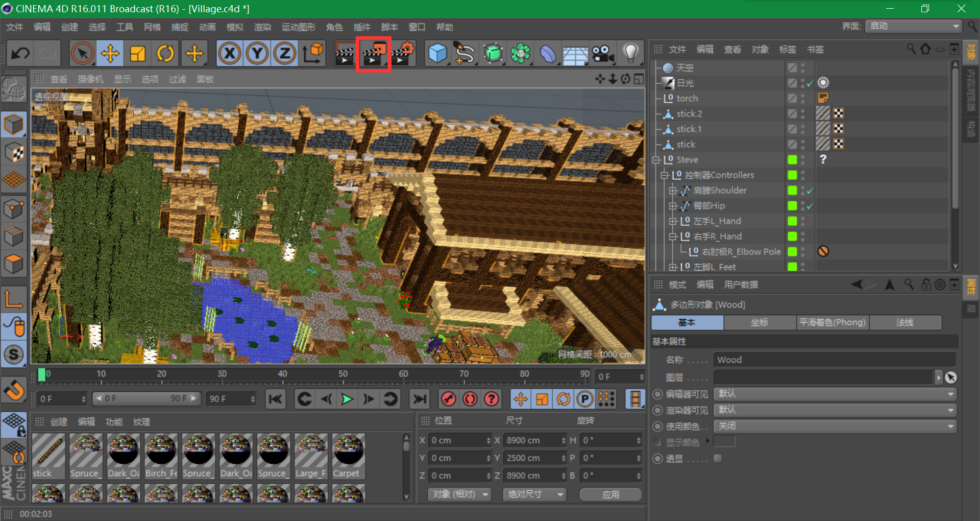Screen dimensions: 980x521
Task: Click the Bend deformer icon
Action: [548, 53]
